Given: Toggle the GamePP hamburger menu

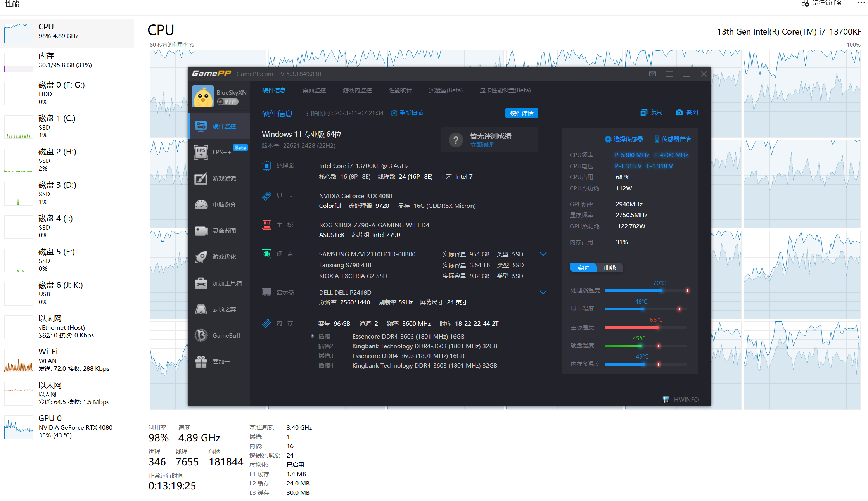Looking at the screenshot, I should (x=669, y=74).
